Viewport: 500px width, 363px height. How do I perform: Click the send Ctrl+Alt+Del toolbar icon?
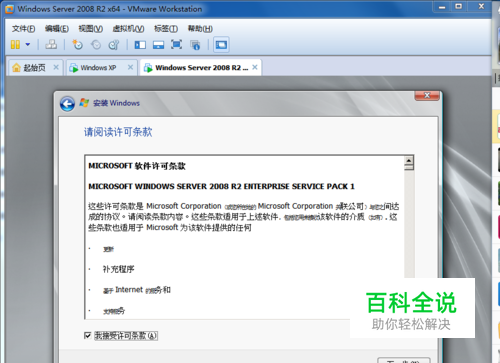coord(51,44)
